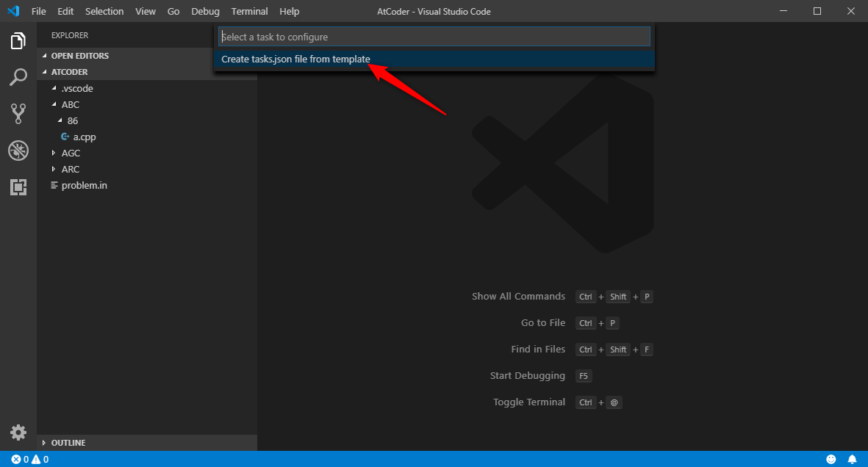Screen dimensions: 868x467
Task: Collapse the ATCODER workspace section
Action: click(44, 72)
